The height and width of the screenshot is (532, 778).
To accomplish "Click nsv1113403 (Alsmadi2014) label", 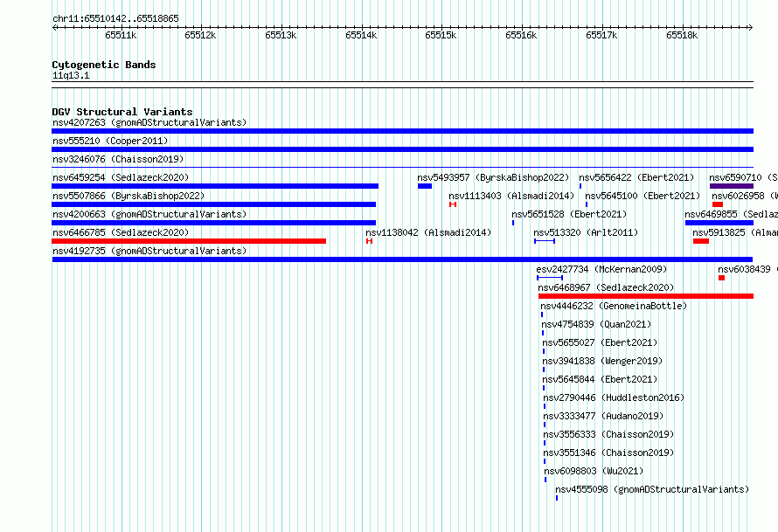I will coord(511,196).
